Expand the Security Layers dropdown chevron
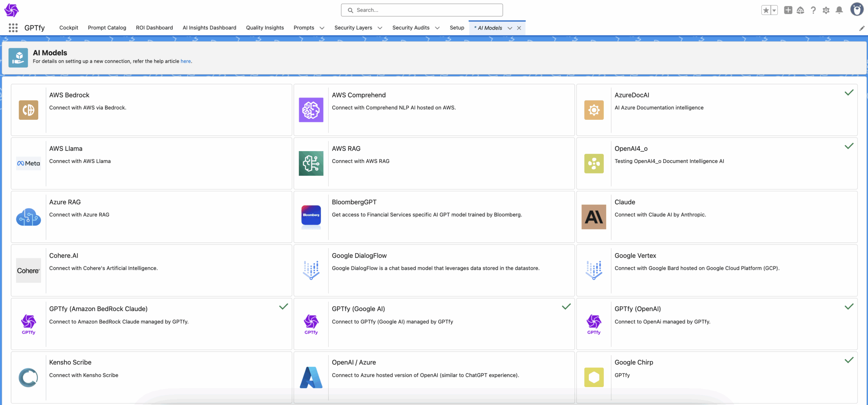868x405 pixels. (x=380, y=28)
